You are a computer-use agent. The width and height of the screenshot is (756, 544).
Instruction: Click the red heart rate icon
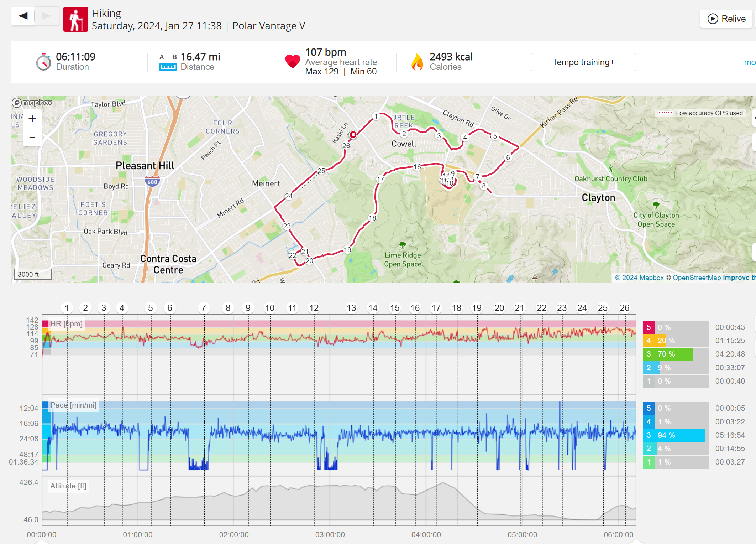(293, 61)
